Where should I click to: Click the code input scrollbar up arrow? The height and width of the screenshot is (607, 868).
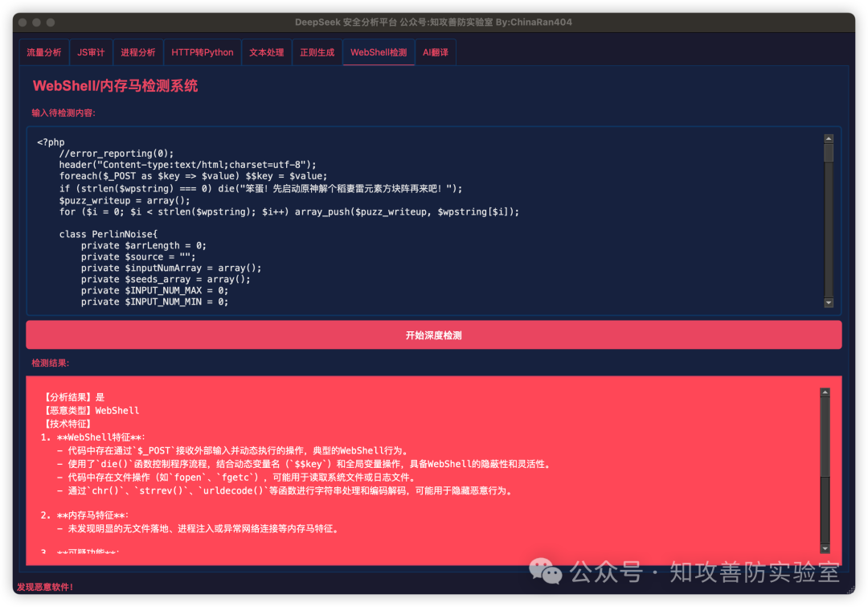pyautogui.click(x=829, y=138)
